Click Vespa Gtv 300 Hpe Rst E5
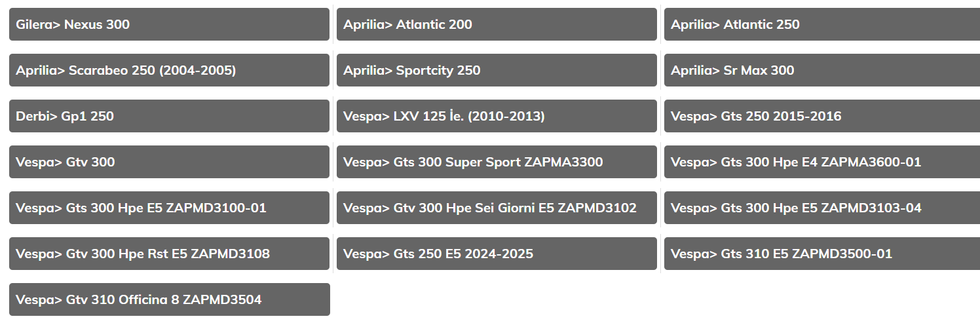Viewport: 980px width, 325px height. coord(169,254)
